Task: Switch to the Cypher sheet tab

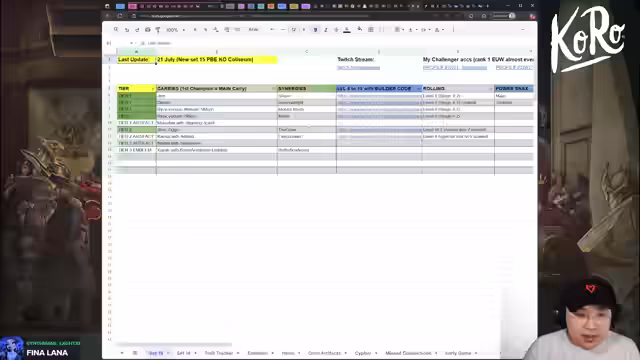Action: tap(363, 353)
